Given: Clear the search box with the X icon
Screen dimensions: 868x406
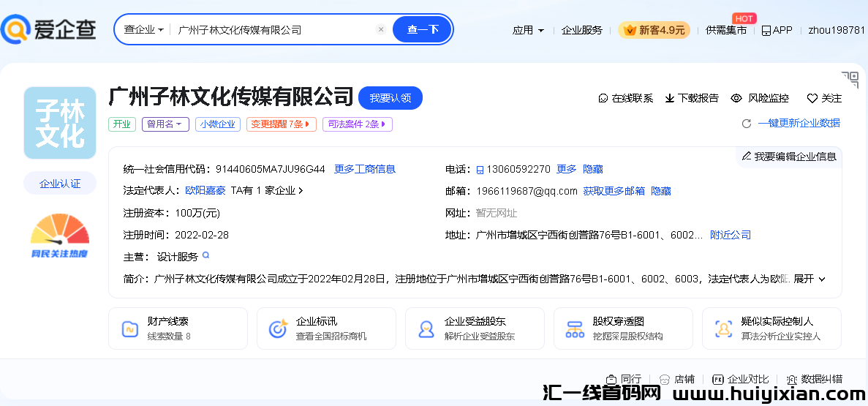Looking at the screenshot, I should tap(381, 29).
